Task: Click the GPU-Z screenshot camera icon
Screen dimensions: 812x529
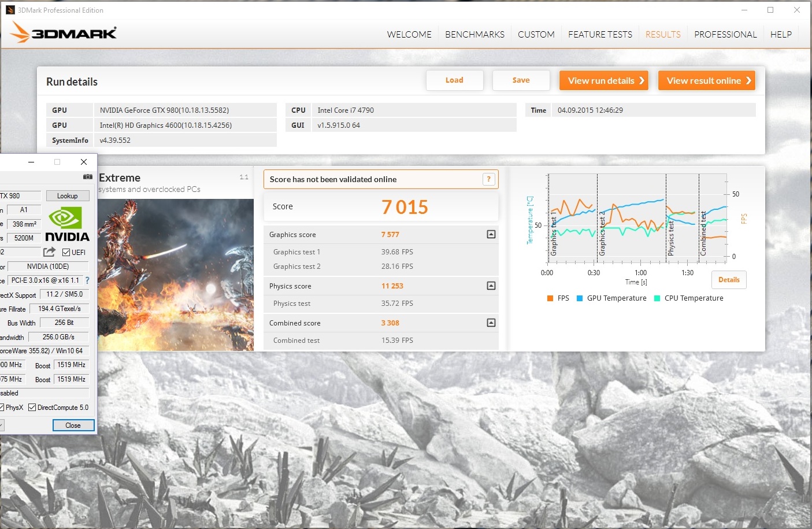Action: coord(87,176)
